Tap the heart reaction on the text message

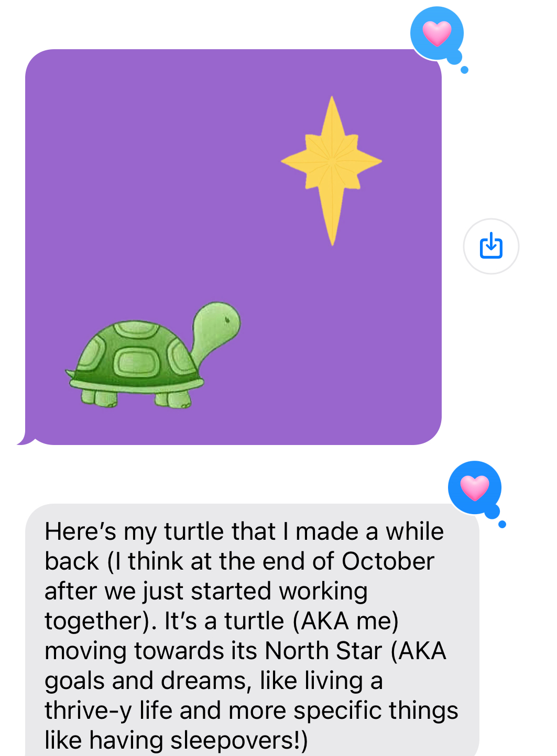[x=474, y=488]
